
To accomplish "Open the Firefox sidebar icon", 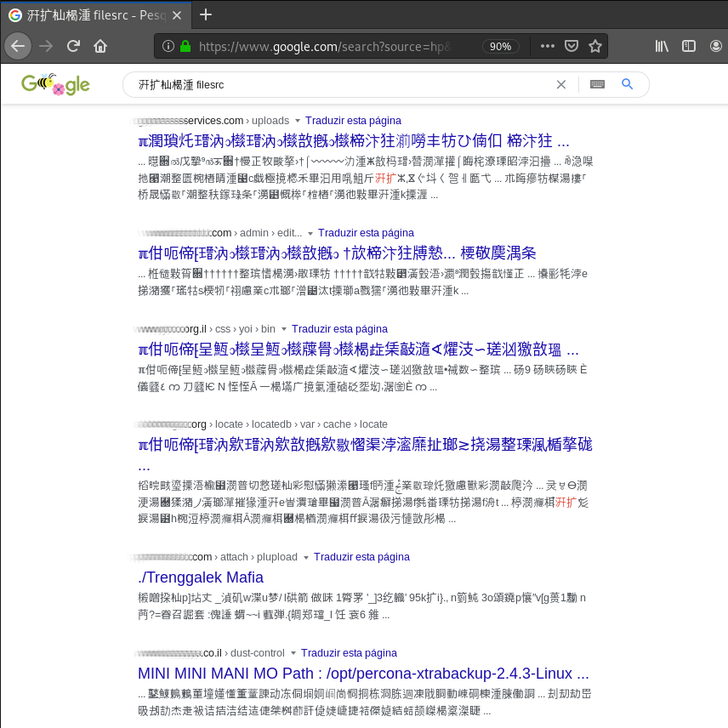I will point(689,46).
